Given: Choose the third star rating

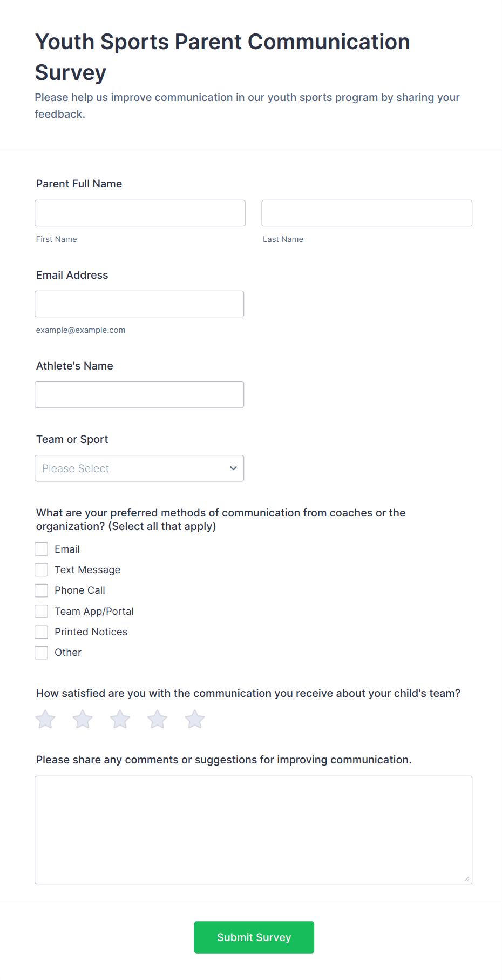Looking at the screenshot, I should [x=120, y=719].
